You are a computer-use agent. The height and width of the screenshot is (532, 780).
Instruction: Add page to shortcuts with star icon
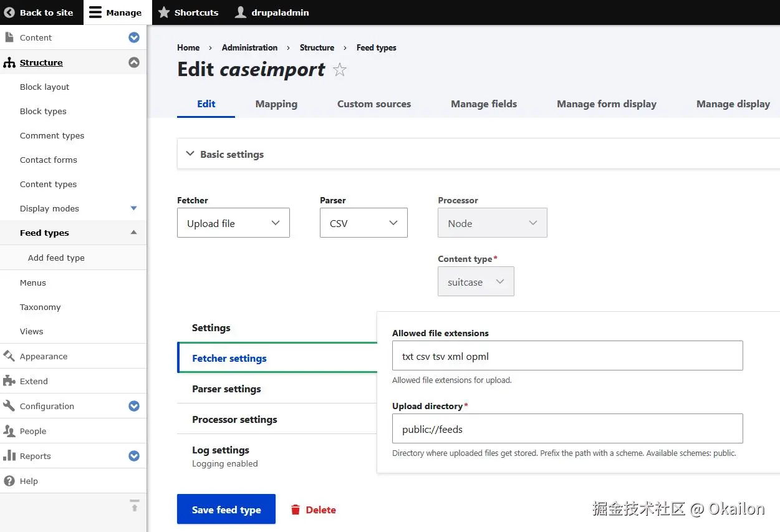[340, 69]
